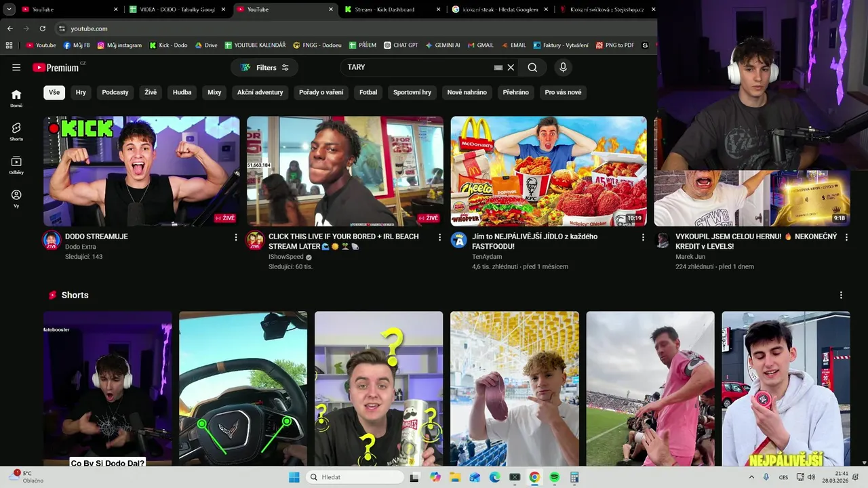Select the Fotbal filter chip
The image size is (868, 488).
click(x=368, y=92)
